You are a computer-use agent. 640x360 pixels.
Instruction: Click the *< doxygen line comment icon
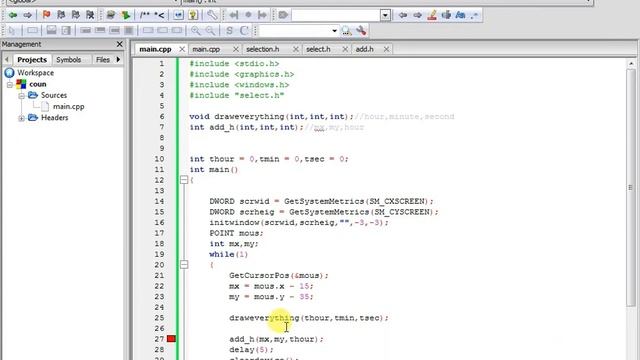(159, 16)
